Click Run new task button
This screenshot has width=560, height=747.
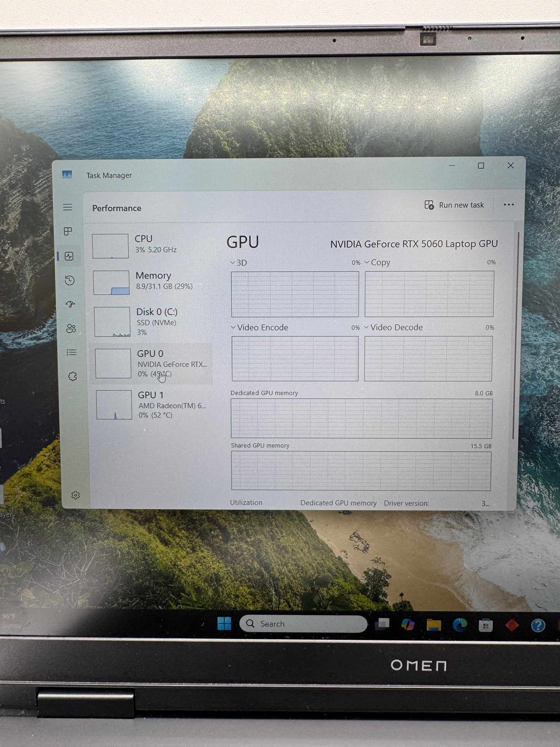[x=454, y=205]
